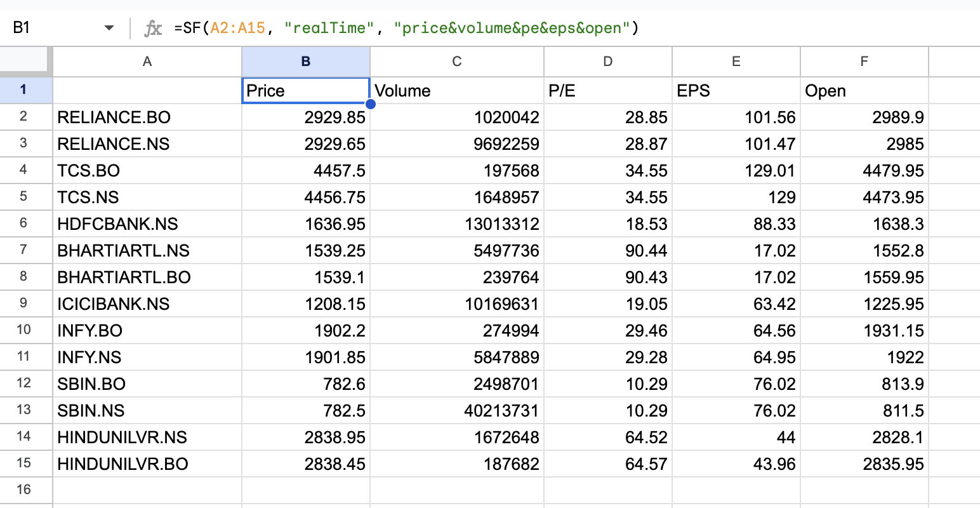Select row 1 header
The image size is (980, 508).
coord(25,90)
